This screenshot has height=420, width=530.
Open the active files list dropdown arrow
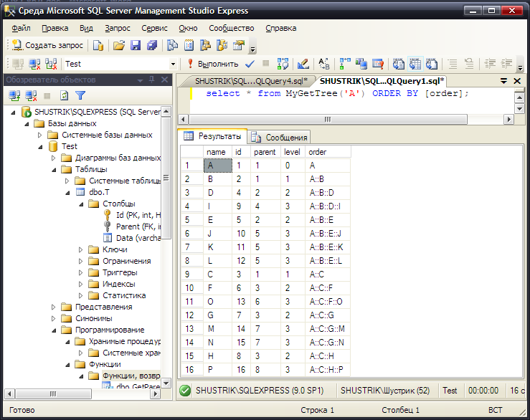pos(503,81)
